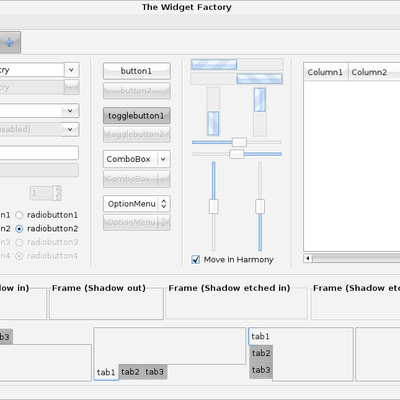The width and height of the screenshot is (400, 400).
Task: Click the top combo entry text field
Action: point(32,70)
